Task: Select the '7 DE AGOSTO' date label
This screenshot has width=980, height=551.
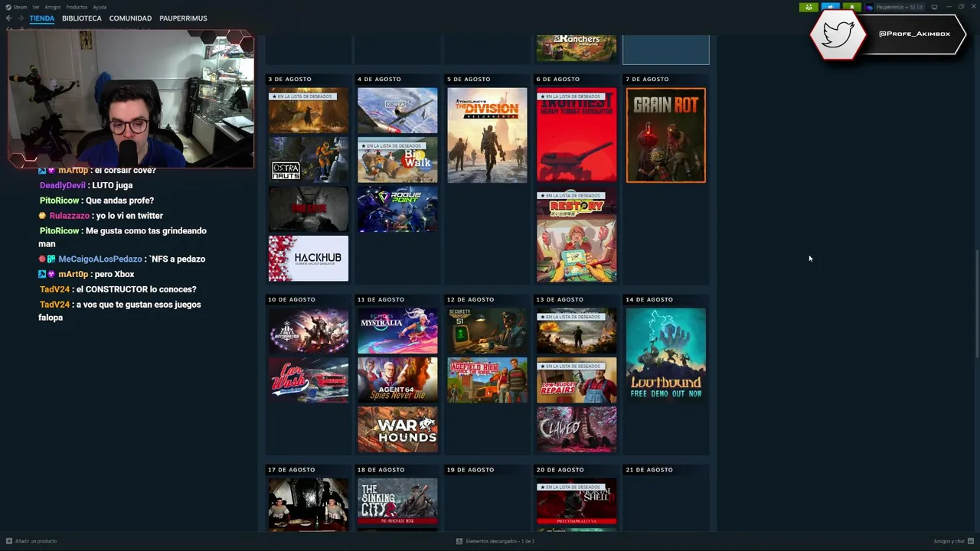Action: 647,79
